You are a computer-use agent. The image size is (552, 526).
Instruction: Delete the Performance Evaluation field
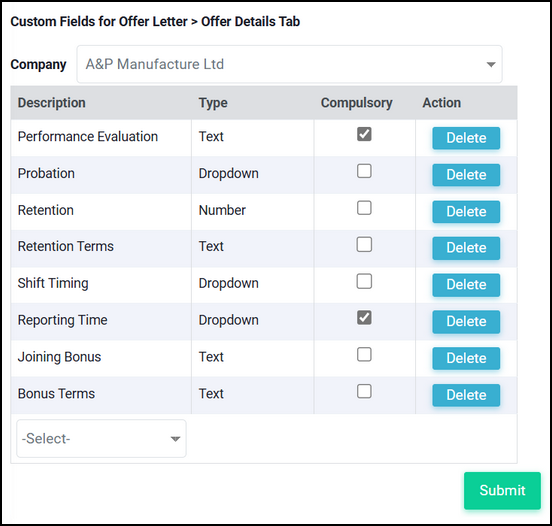[466, 138]
